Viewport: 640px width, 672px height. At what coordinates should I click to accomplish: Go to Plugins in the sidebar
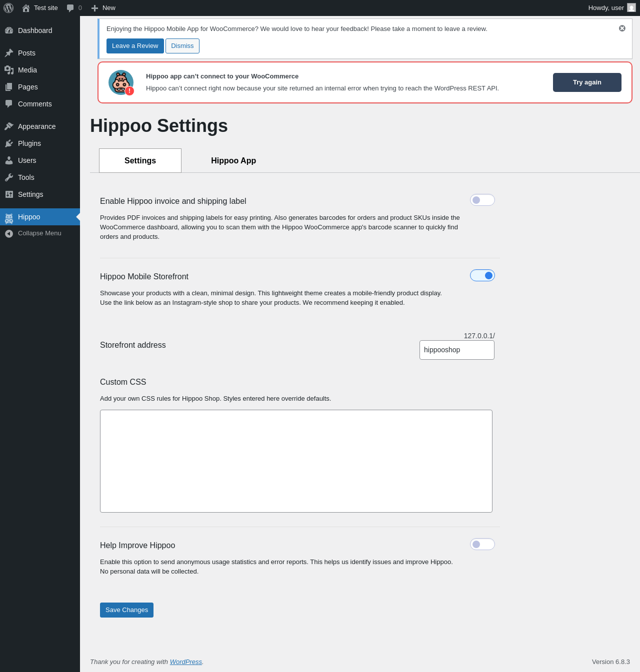tap(40, 143)
